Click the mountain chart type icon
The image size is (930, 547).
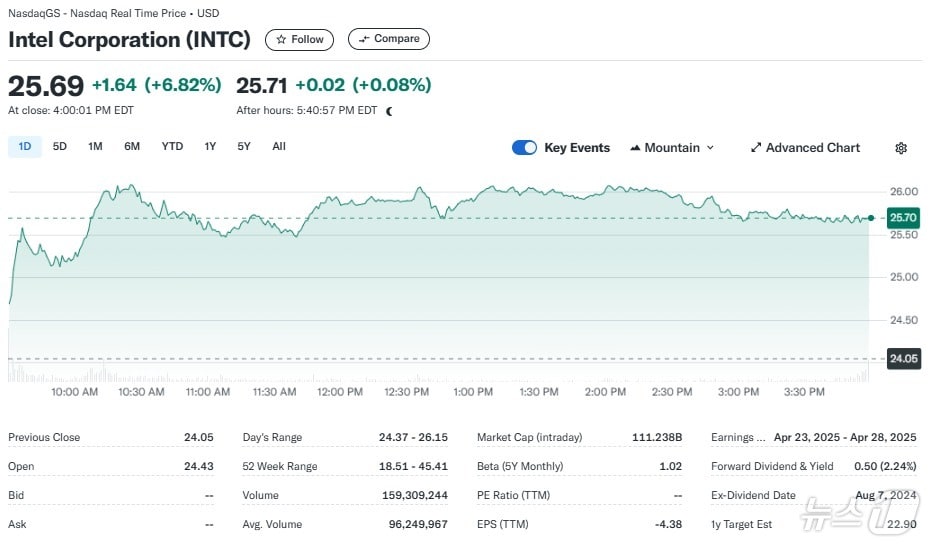coord(635,148)
